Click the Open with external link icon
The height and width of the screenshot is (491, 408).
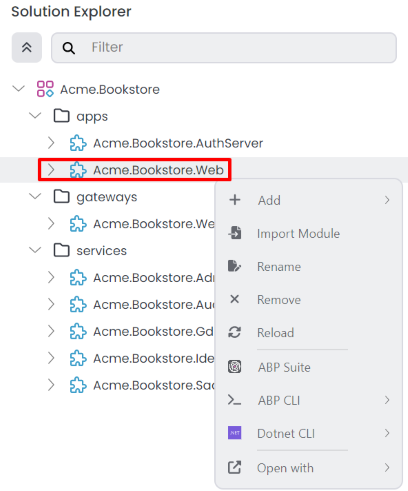tap(235, 467)
